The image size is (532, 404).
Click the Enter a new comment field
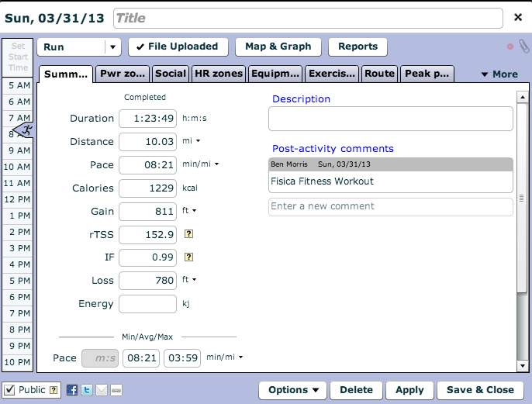(390, 206)
